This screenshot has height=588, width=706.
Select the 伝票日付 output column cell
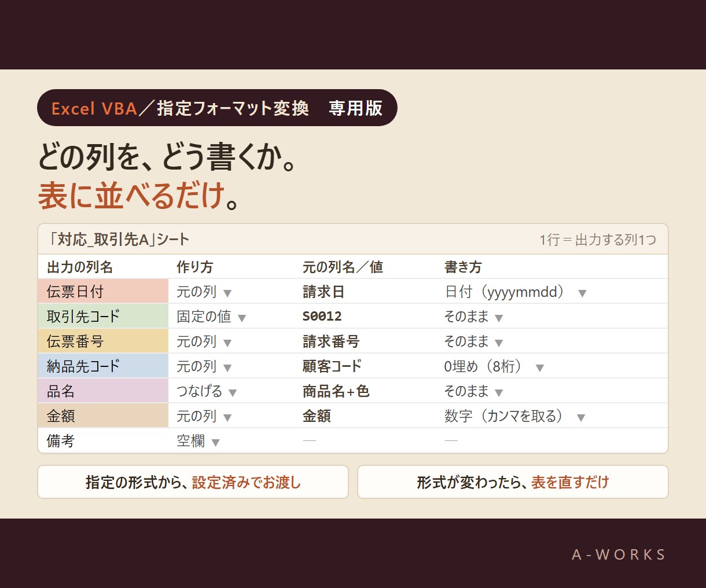103,292
